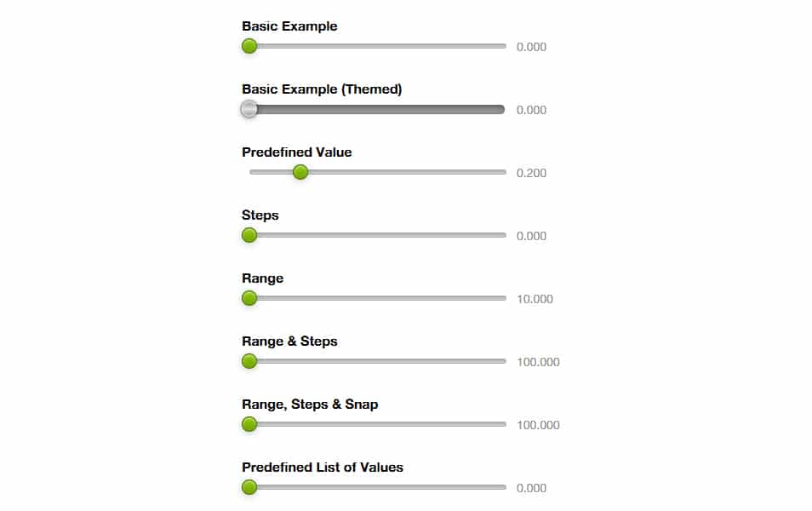Screen dimensions: 812x511
Task: Click the Range, Steps & Snap slider handle
Action: (x=249, y=424)
